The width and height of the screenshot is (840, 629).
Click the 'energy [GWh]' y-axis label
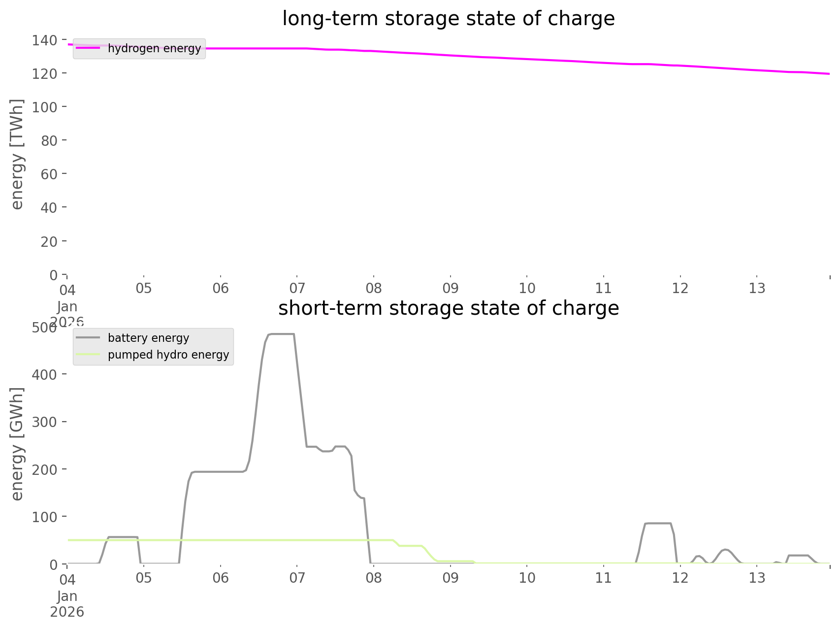17,444
